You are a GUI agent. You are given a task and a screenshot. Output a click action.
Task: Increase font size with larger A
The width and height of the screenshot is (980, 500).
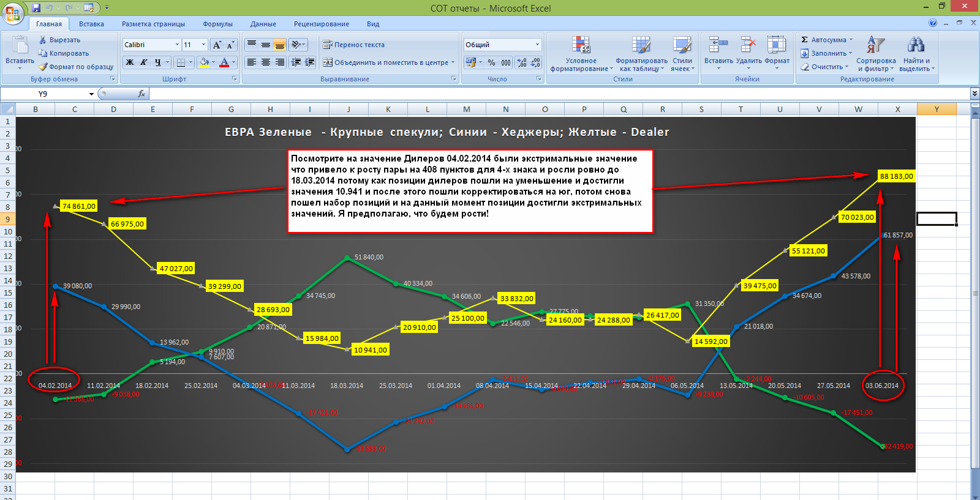pyautogui.click(x=217, y=45)
